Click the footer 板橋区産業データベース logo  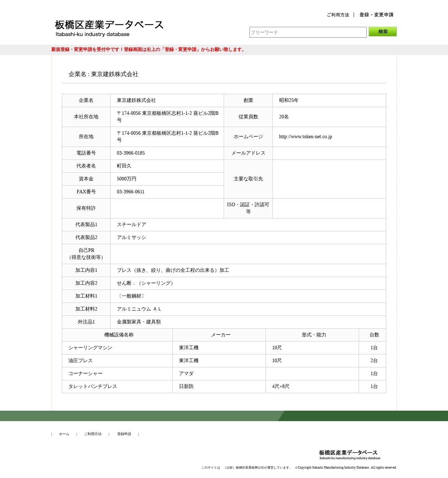click(350, 455)
